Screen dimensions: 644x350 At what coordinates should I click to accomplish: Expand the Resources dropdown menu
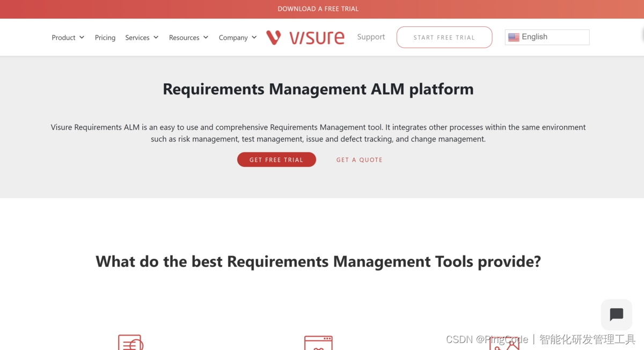click(x=188, y=38)
